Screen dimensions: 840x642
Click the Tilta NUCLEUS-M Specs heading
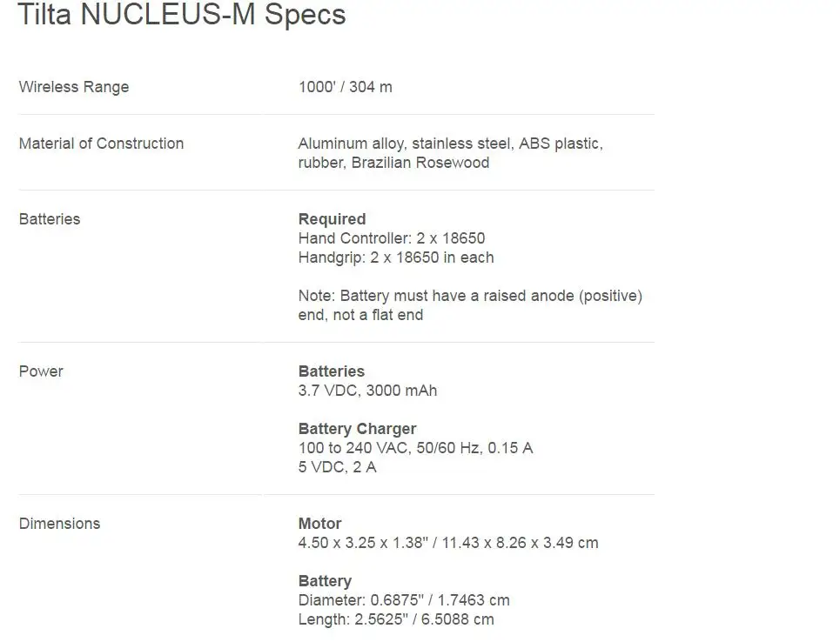pos(182,14)
